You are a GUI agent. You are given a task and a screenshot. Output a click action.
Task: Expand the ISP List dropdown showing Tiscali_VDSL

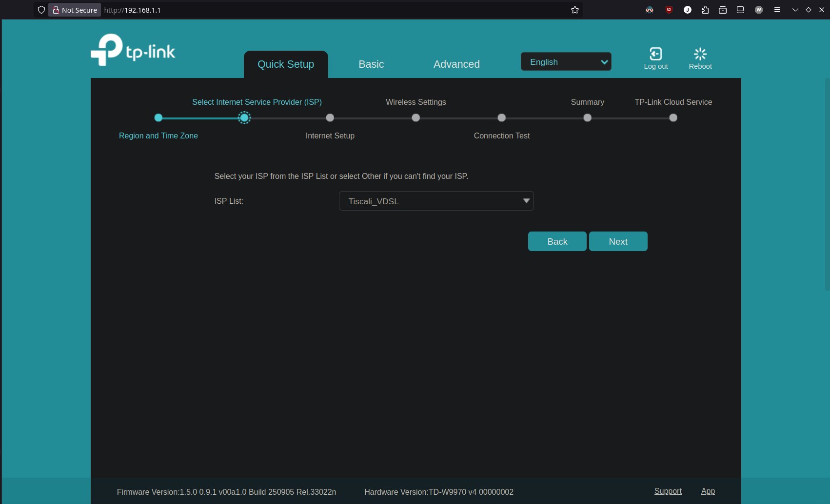436,201
